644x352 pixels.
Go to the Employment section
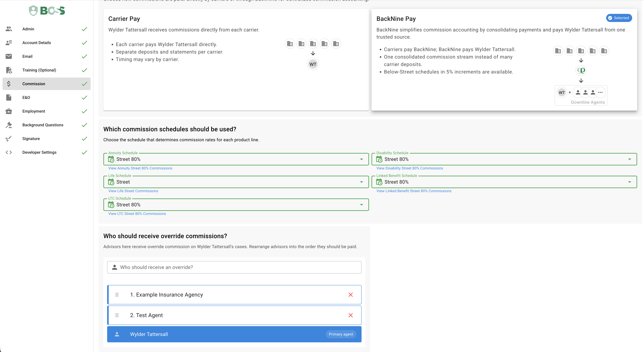point(47,111)
